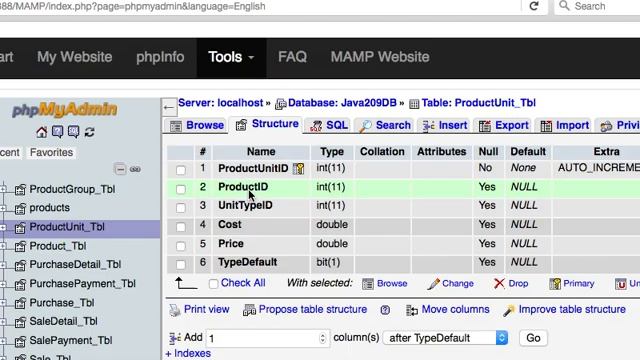Open the Insert tab

[x=444, y=125]
